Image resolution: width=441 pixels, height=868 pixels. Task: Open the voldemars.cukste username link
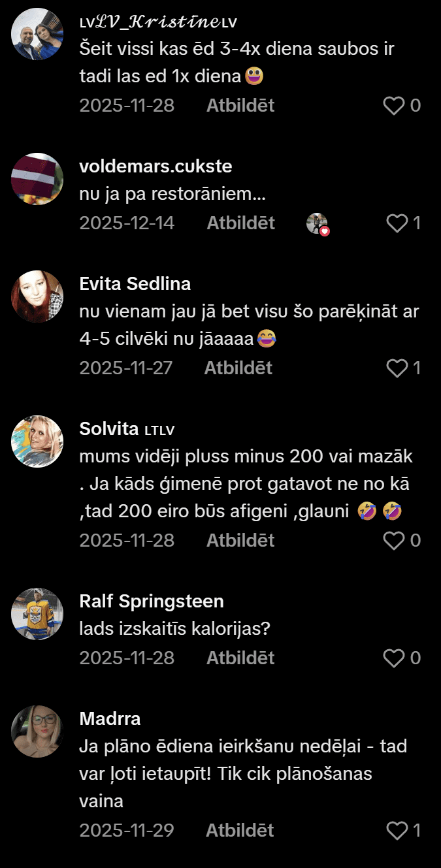pos(155,167)
